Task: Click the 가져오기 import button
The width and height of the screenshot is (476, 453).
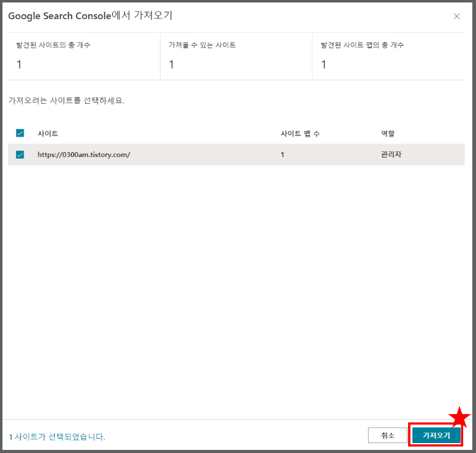Action: [436, 435]
